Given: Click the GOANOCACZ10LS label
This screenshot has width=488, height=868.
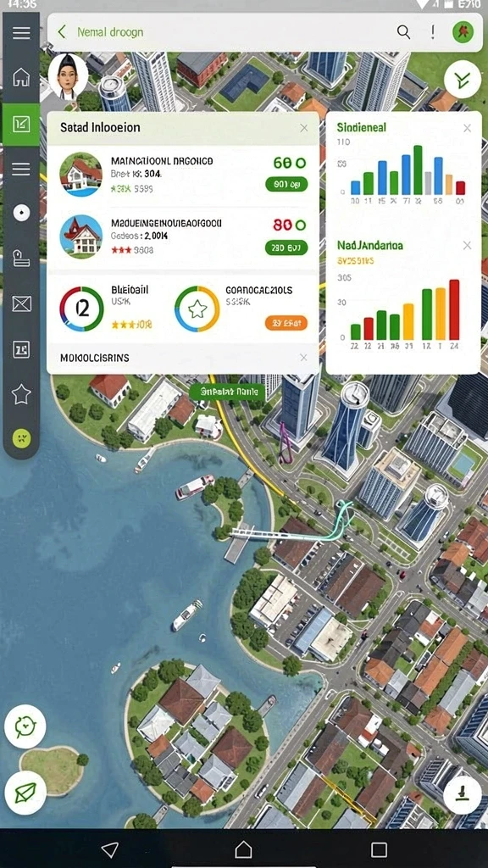Looking at the screenshot, I should (259, 290).
